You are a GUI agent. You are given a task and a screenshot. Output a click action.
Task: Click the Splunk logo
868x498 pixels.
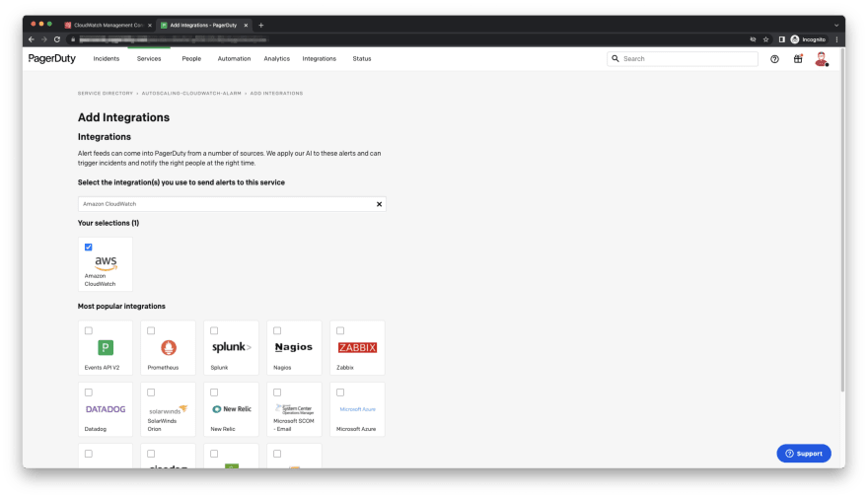232,347
